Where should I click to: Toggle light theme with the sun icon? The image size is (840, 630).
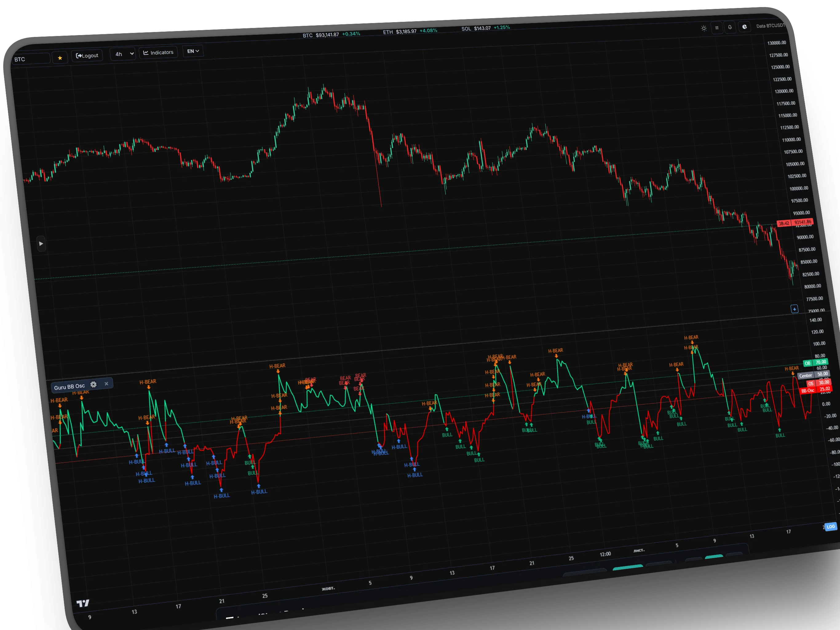pyautogui.click(x=704, y=28)
